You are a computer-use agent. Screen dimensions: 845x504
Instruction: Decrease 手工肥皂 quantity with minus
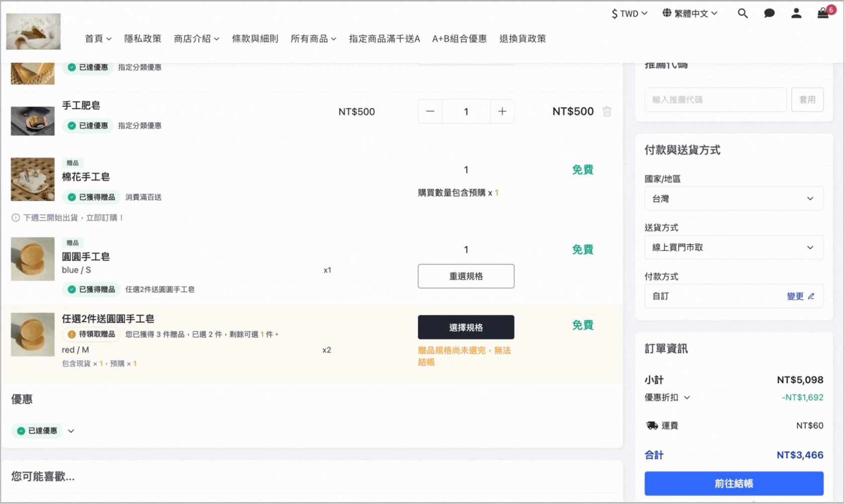coord(430,111)
